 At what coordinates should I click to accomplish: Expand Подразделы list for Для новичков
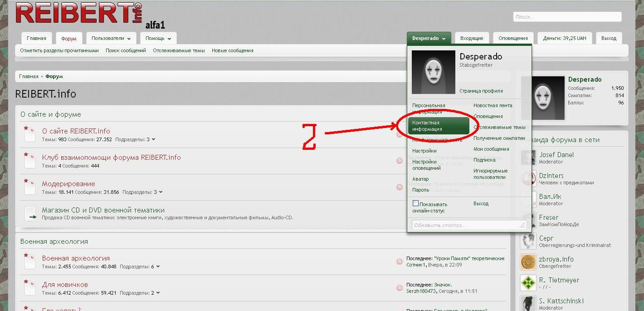click(x=158, y=293)
